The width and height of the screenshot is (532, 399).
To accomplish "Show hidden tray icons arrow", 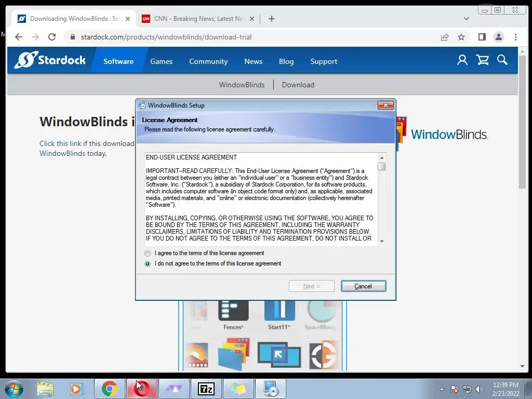I will pos(442,389).
